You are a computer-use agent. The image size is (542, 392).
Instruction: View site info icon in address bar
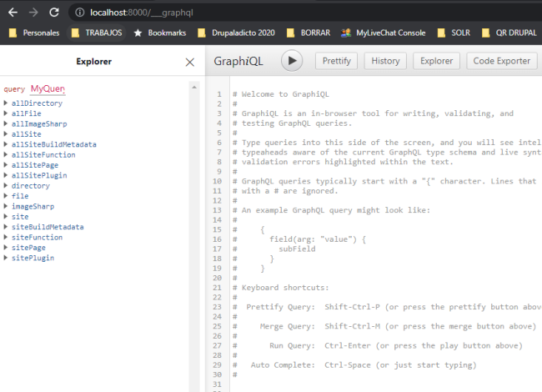pos(80,13)
